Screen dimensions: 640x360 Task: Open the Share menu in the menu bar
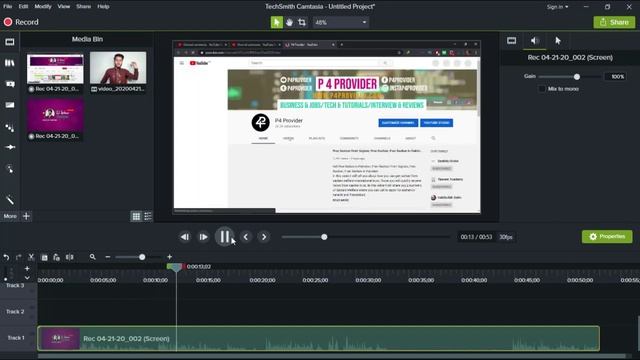(x=83, y=7)
